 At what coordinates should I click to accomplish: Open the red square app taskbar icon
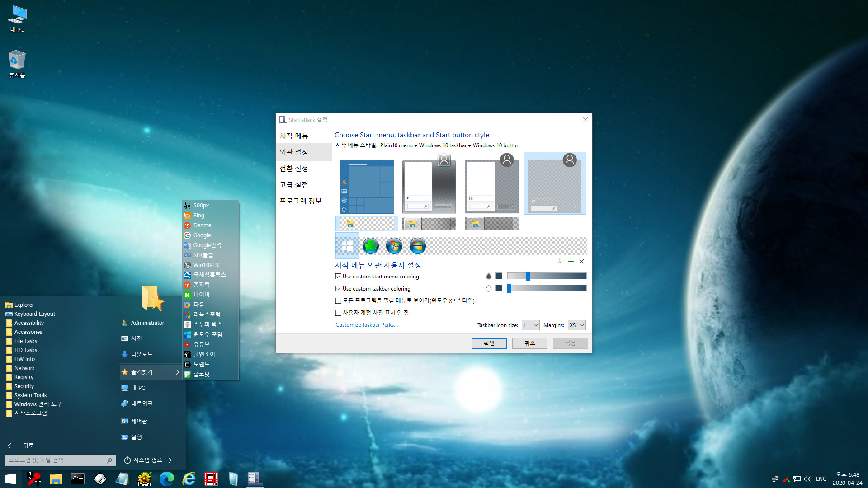(x=211, y=479)
